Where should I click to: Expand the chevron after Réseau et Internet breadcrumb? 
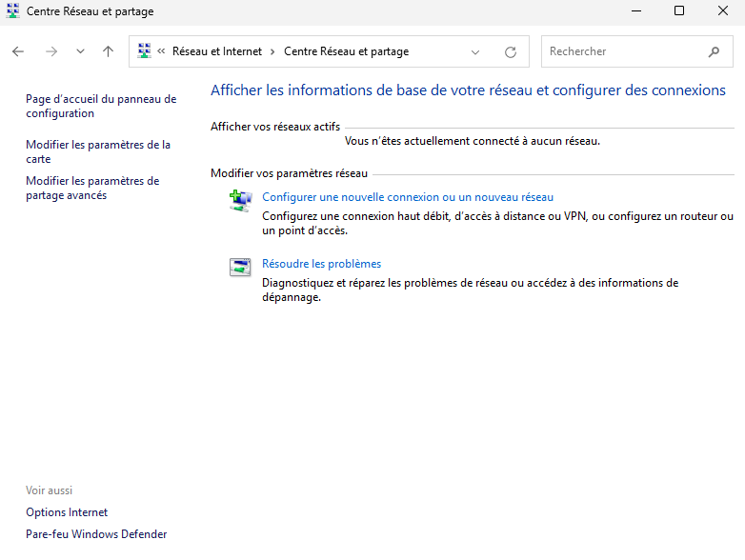[x=272, y=51]
